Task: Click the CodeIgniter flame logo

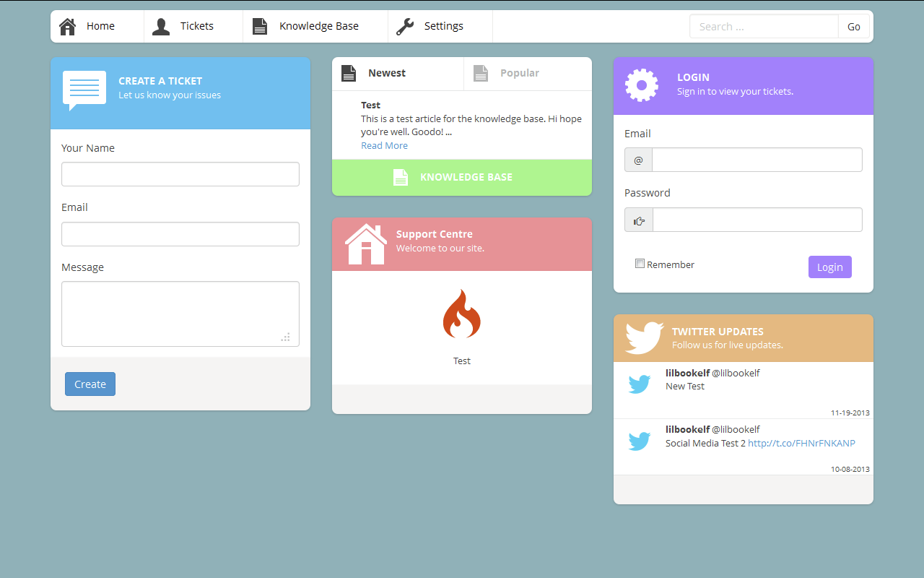Action: pos(462,314)
